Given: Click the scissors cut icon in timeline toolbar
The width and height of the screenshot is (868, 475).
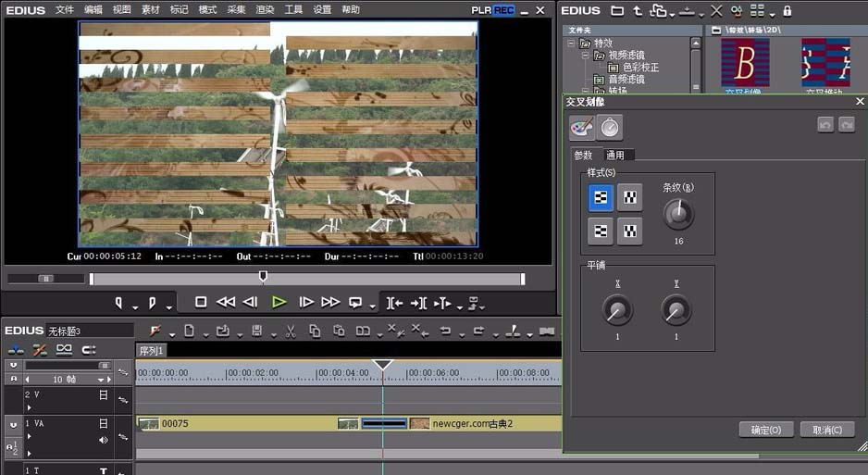Looking at the screenshot, I should (x=290, y=331).
